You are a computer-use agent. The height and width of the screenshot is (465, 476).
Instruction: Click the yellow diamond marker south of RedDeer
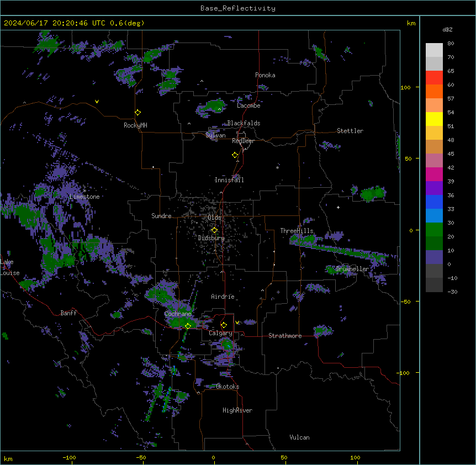pos(235,155)
